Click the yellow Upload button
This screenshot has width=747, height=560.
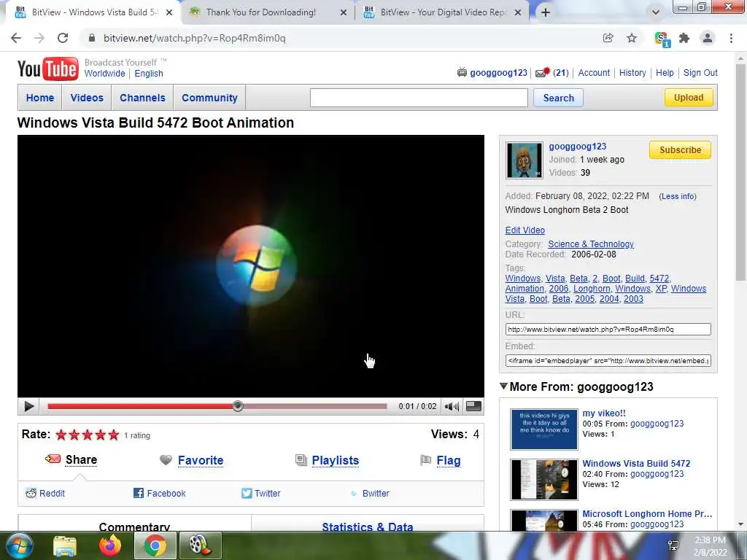(689, 98)
